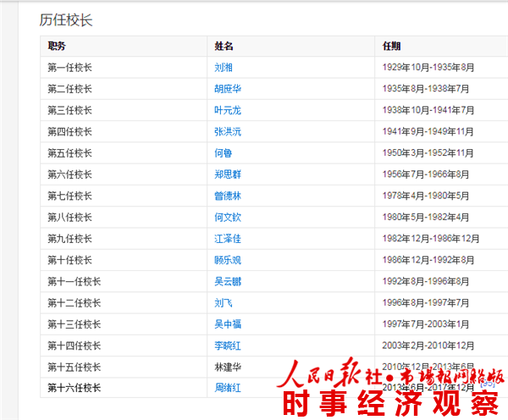Select the 林建华 name text
Screen dimensions: 508x420
(228, 367)
